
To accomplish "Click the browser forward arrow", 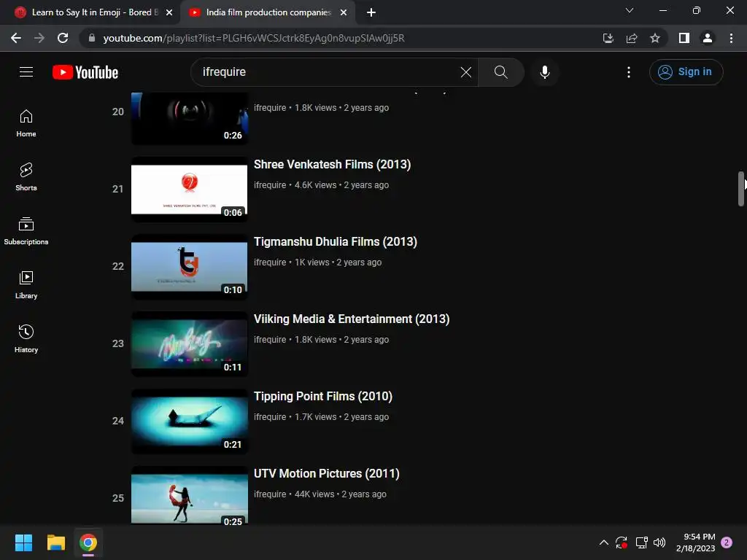I will click(x=39, y=38).
